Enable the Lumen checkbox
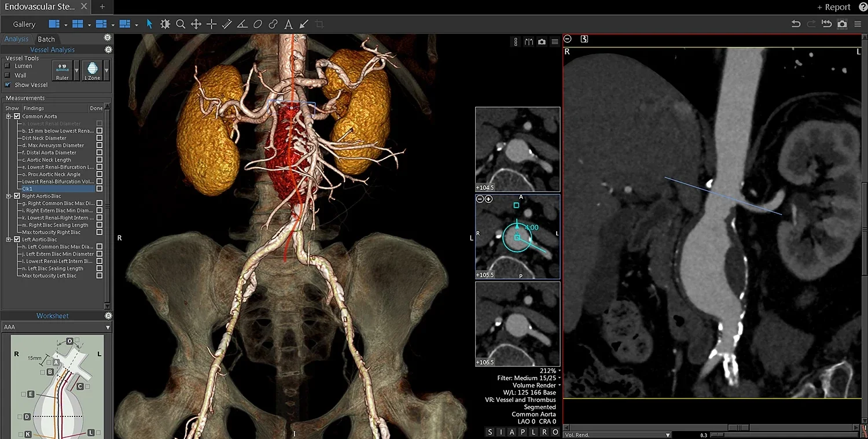This screenshot has width=868, height=439. (x=8, y=66)
